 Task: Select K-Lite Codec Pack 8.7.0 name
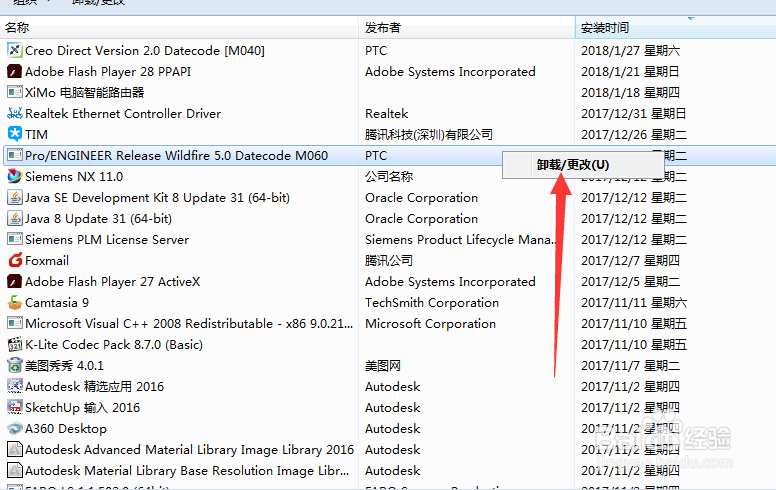tap(114, 344)
